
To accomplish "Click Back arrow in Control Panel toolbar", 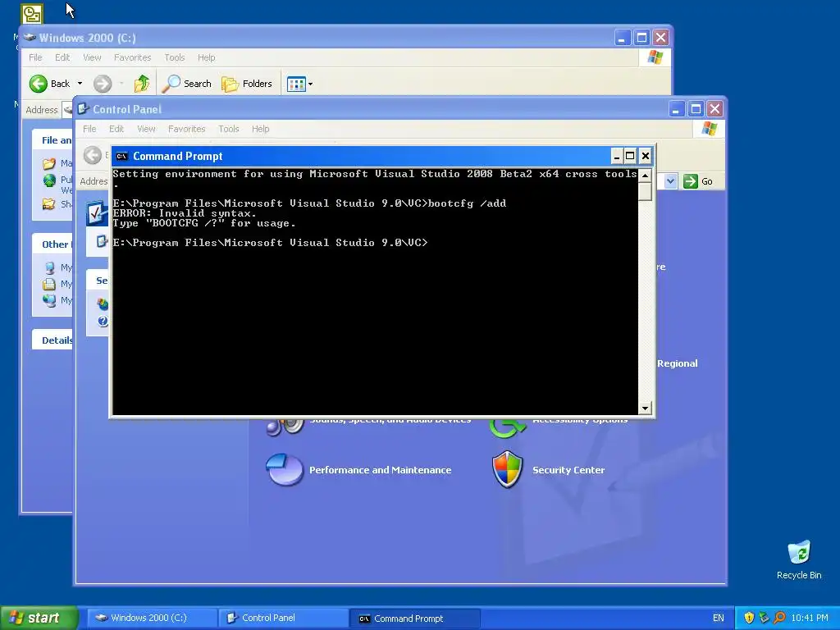I will [93, 155].
